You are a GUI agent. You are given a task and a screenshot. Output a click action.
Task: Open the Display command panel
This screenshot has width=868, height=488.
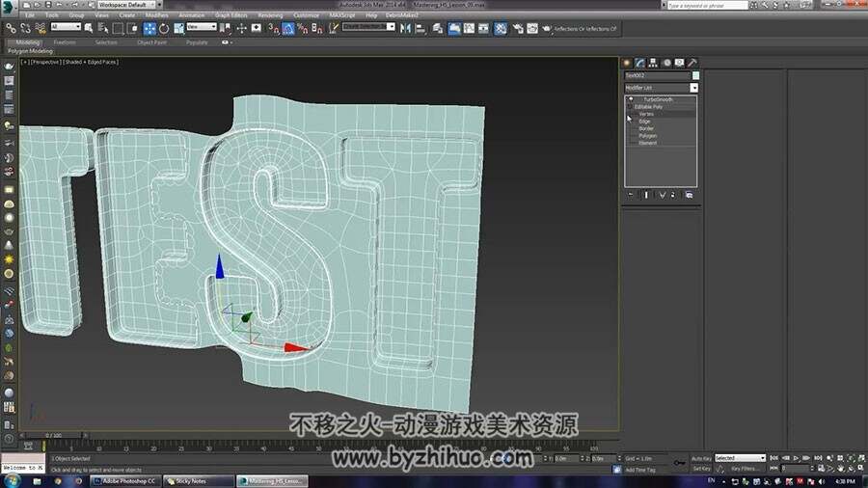pyautogui.click(x=679, y=63)
